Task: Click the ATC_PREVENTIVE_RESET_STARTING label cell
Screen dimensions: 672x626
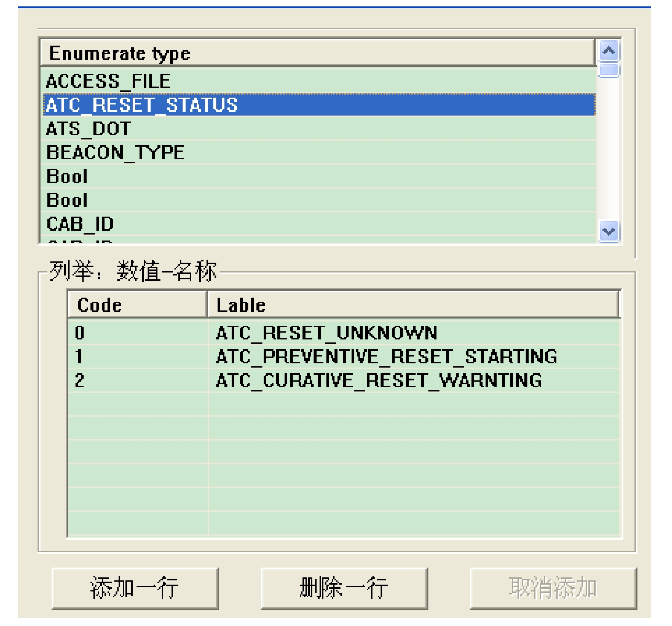Action: pyautogui.click(x=386, y=356)
